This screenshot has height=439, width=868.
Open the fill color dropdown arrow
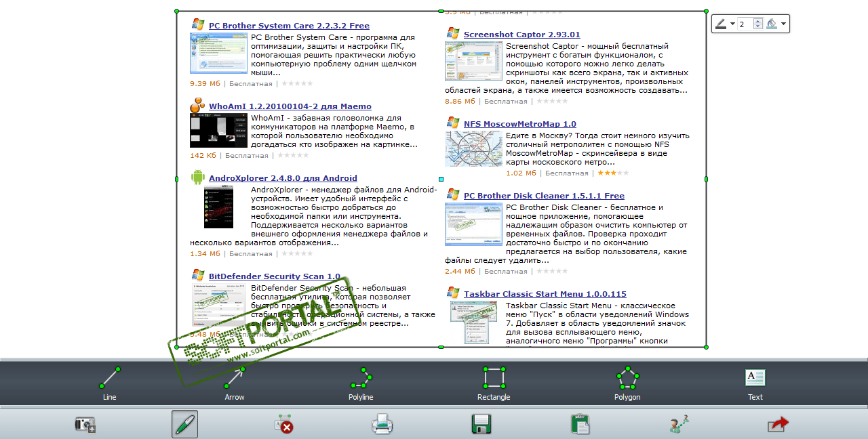click(x=784, y=24)
